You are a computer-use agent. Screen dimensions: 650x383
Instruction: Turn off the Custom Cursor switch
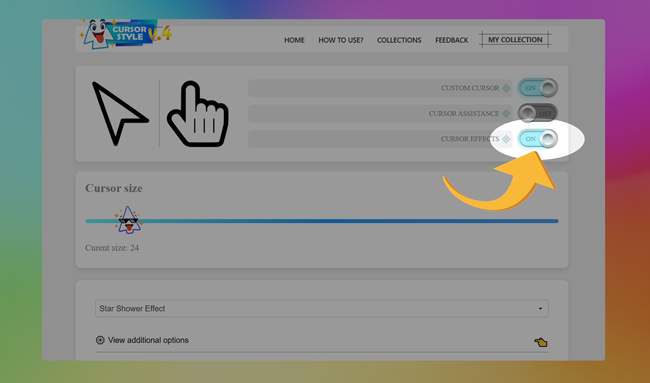click(x=538, y=88)
